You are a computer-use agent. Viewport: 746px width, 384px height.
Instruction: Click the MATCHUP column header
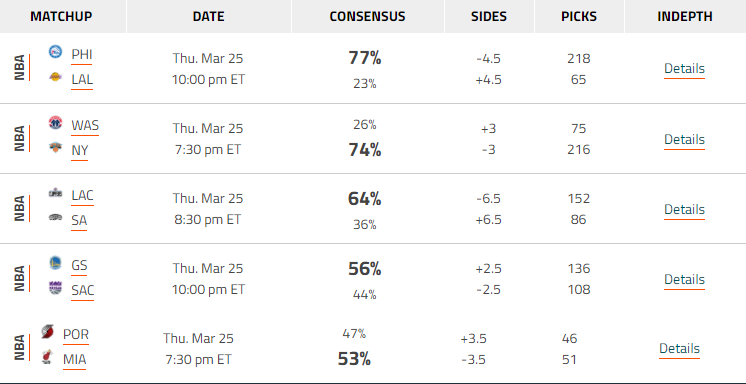(x=61, y=17)
